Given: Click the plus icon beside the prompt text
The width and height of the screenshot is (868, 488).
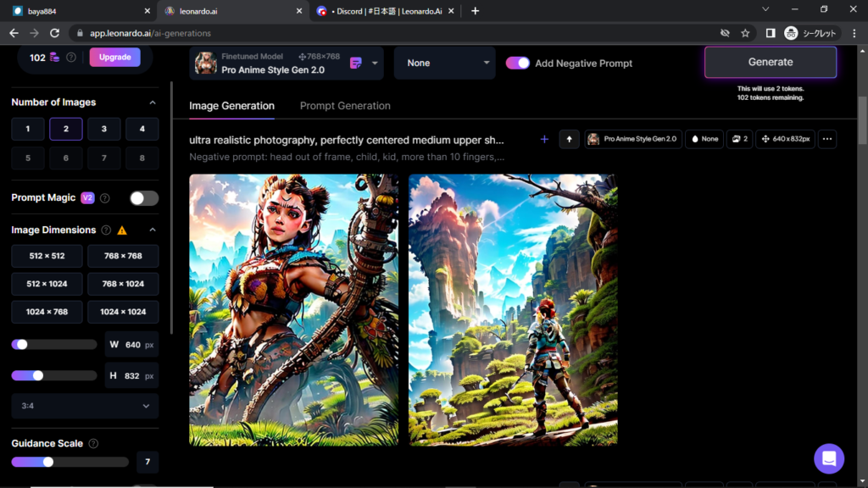Looking at the screenshot, I should point(544,139).
